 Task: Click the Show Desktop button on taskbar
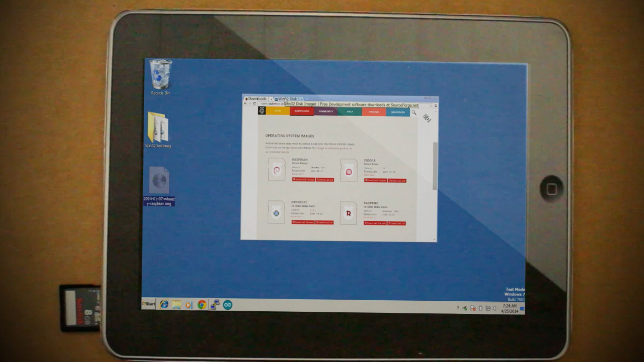[522, 309]
